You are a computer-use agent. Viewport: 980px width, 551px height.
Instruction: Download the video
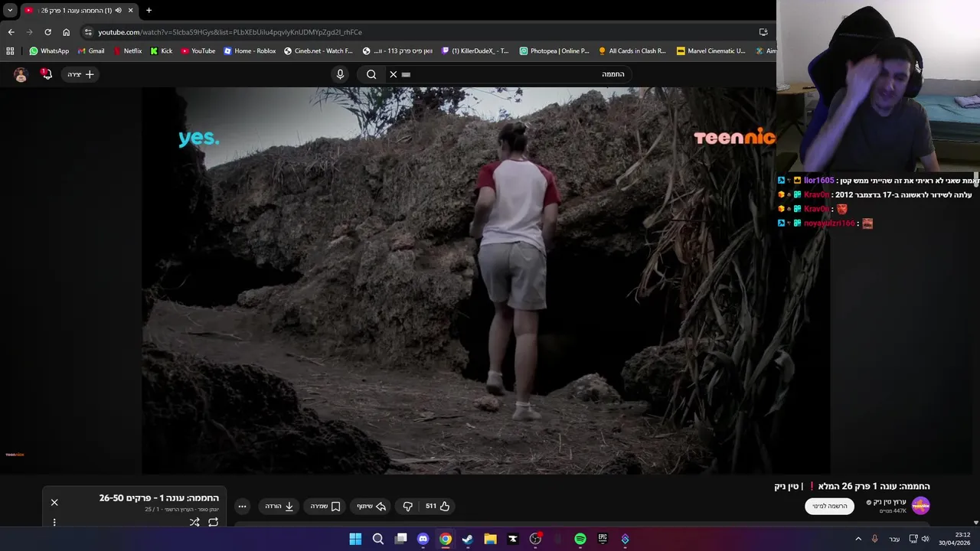click(279, 506)
